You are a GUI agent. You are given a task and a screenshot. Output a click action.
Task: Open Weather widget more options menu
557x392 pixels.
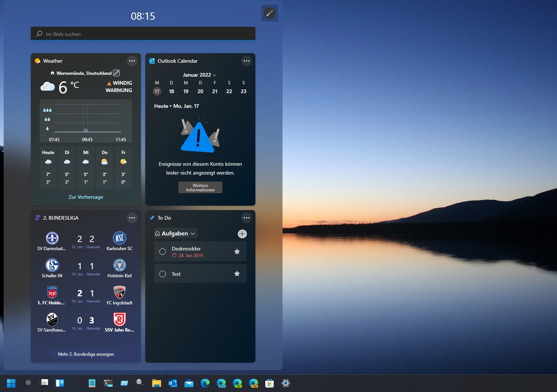132,61
